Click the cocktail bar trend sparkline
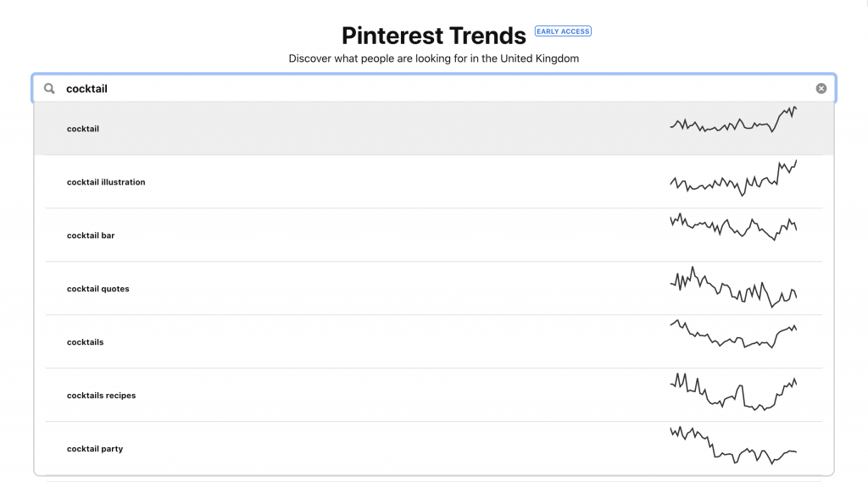 coord(733,227)
